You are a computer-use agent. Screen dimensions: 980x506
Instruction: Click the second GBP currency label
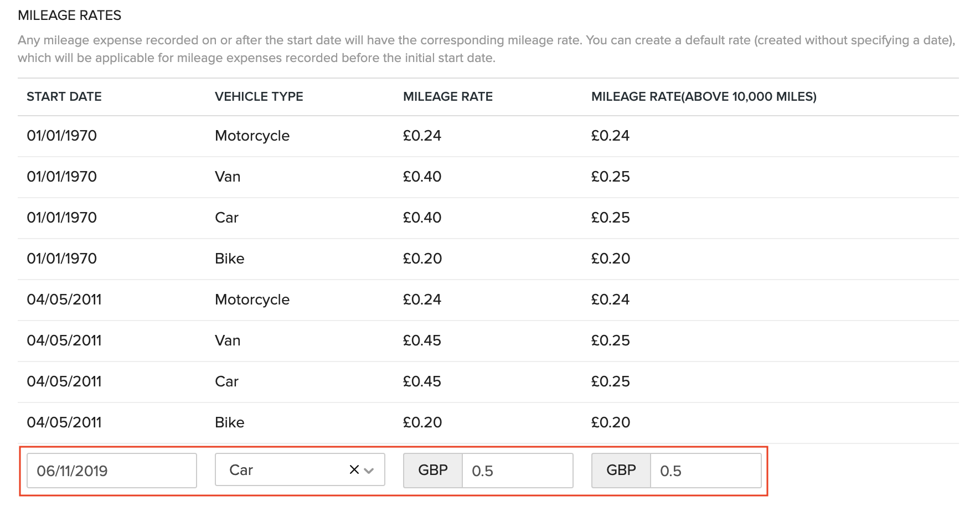pos(621,471)
